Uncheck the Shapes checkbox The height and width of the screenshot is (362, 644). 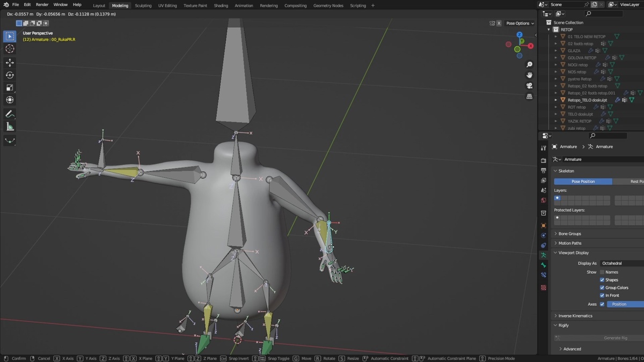pyautogui.click(x=602, y=280)
